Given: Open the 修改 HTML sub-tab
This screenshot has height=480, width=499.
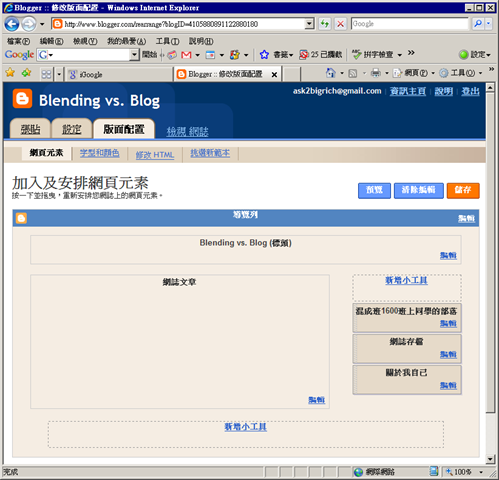Looking at the screenshot, I should point(155,155).
